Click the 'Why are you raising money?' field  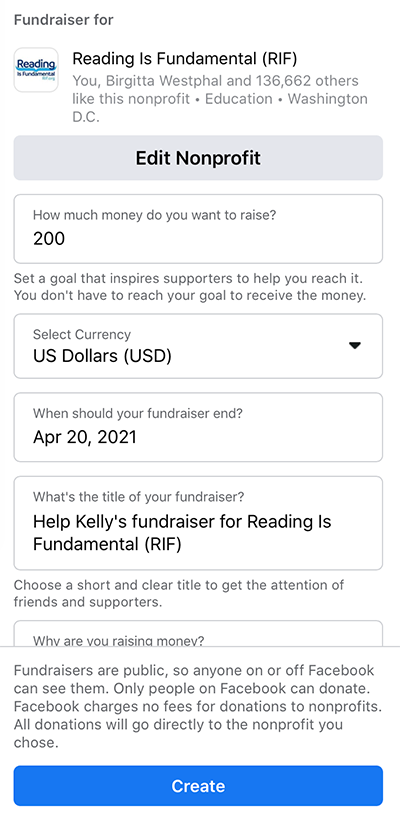coord(198,634)
